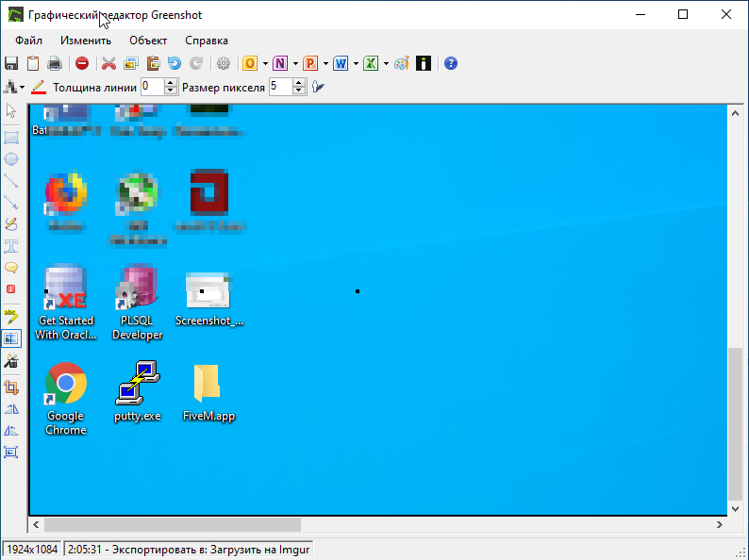Open Greenshot settings via the gear icon
749x560 pixels.
pyautogui.click(x=223, y=63)
